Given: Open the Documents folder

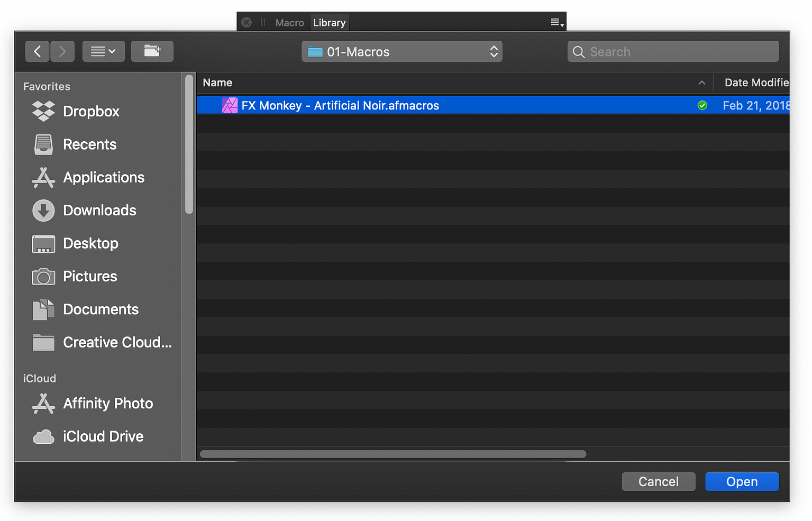Looking at the screenshot, I should point(102,309).
